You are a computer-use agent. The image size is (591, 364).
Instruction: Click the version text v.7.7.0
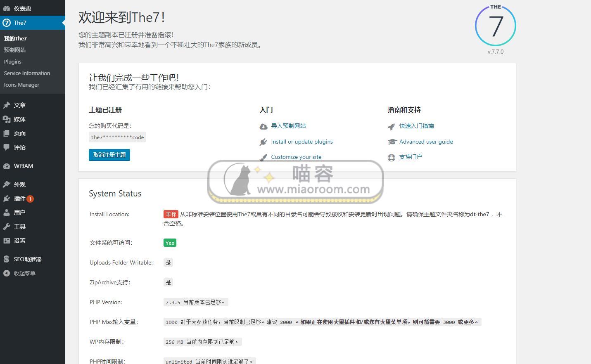point(496,52)
